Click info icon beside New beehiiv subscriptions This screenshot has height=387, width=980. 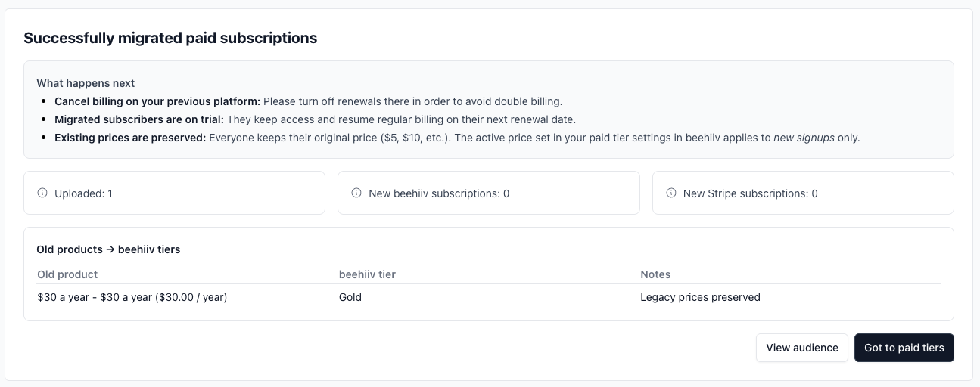point(356,193)
